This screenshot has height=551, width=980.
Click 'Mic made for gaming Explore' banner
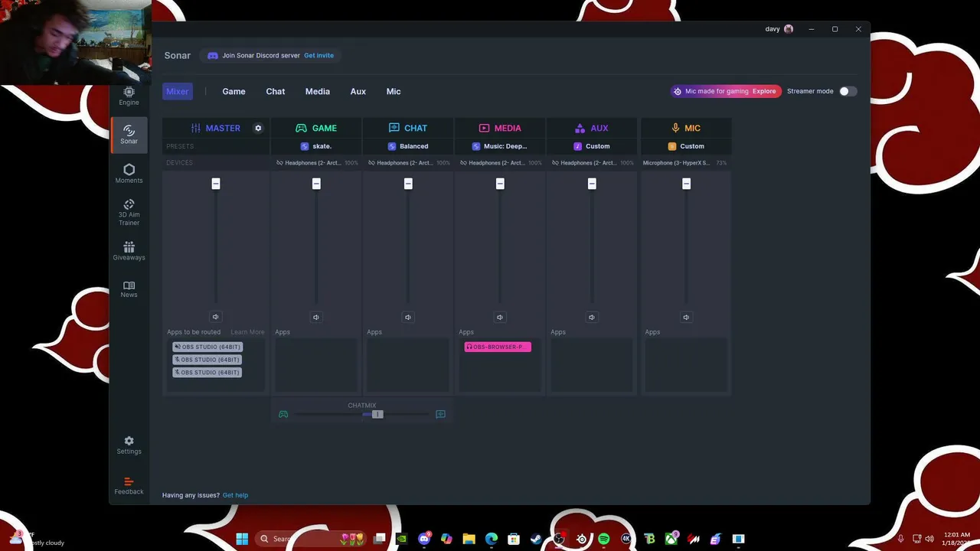point(726,91)
